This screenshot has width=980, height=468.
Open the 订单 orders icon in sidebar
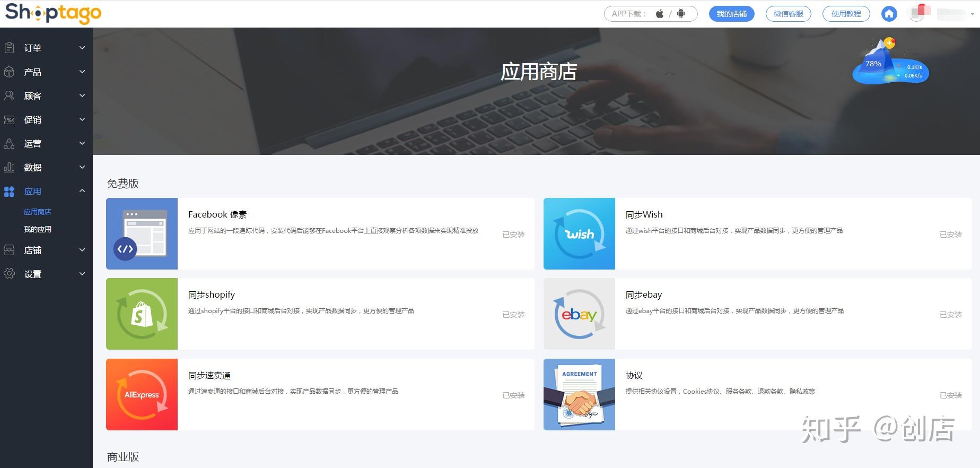(9, 48)
